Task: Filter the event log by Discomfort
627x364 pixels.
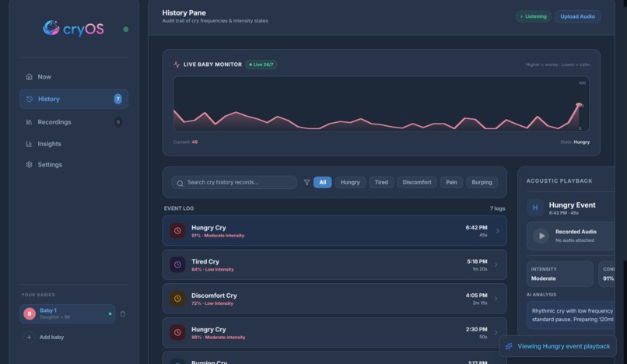Action: pyautogui.click(x=417, y=183)
